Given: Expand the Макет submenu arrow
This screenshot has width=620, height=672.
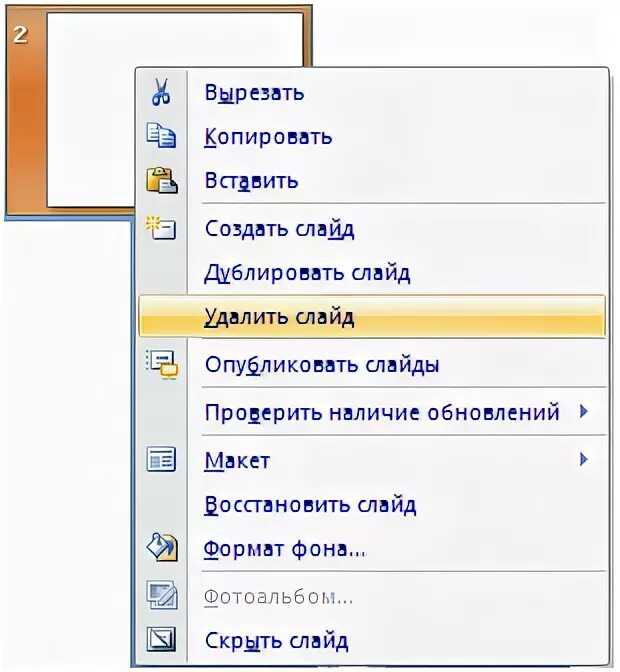Looking at the screenshot, I should click(583, 459).
